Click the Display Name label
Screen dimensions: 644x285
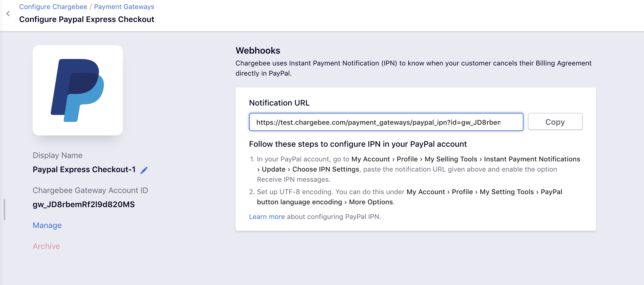coord(57,155)
